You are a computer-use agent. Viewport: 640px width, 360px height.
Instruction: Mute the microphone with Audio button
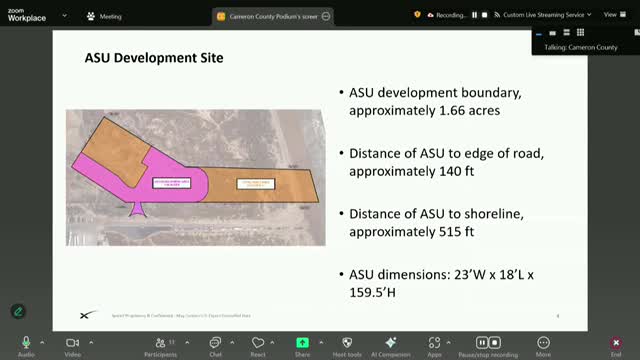pos(26,347)
